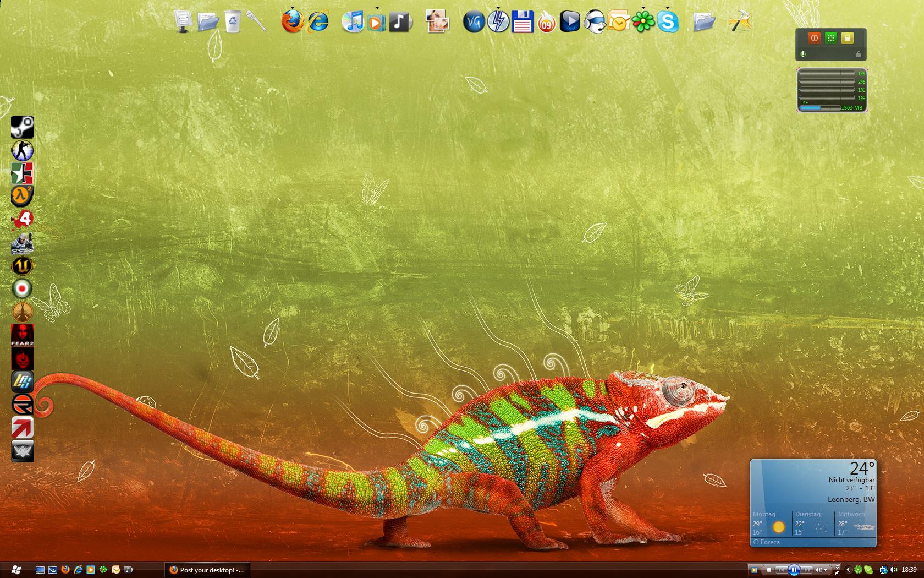Click the Mittwoch forecast in weather gadget
The image size is (924, 578).
855,523
